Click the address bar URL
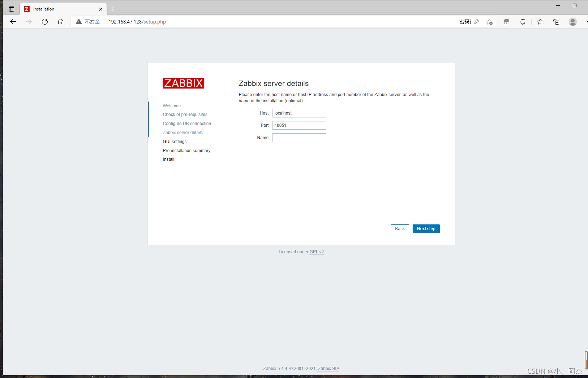 (x=137, y=22)
